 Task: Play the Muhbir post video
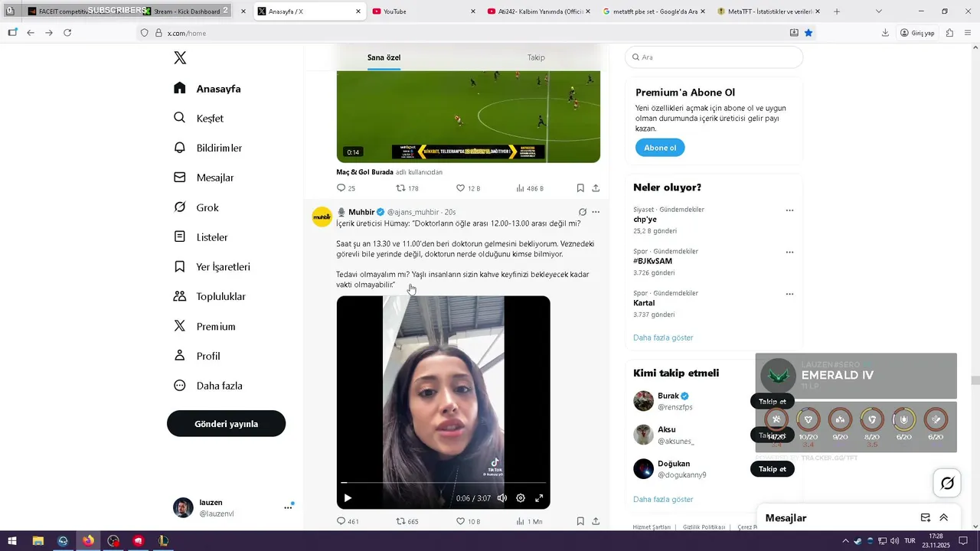[x=348, y=498]
